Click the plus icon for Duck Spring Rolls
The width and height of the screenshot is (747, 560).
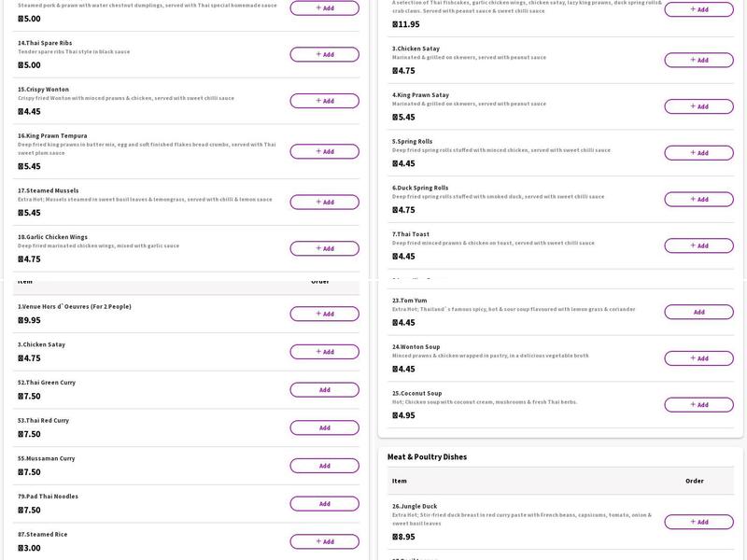point(693,199)
